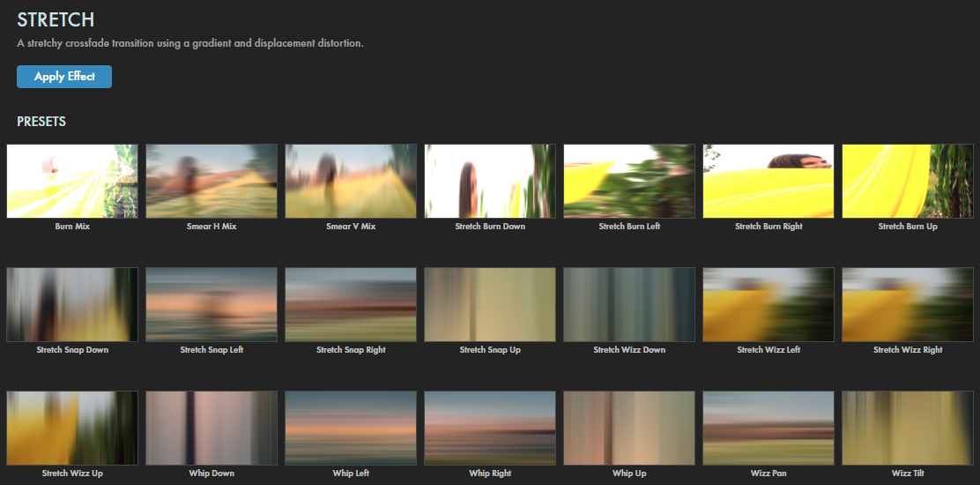Screen dimensions: 980x485
Task: Open the Stretch Burn Left preset thumbnail
Action: (629, 182)
